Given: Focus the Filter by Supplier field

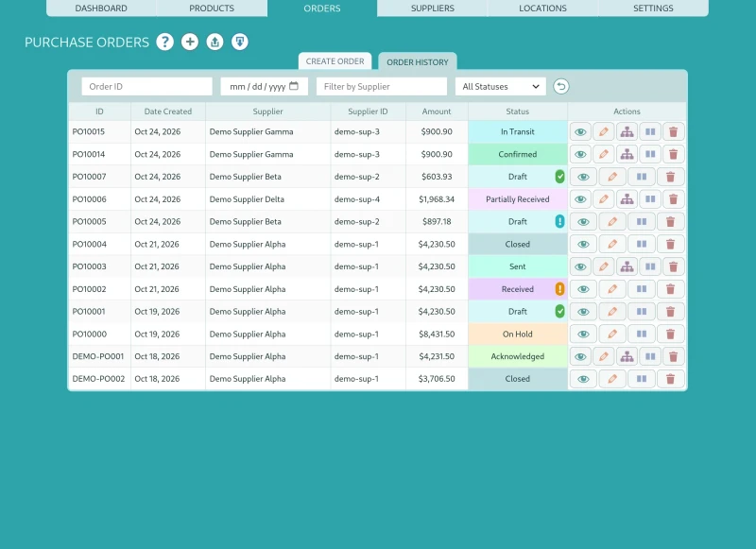Looking at the screenshot, I should coord(382,87).
